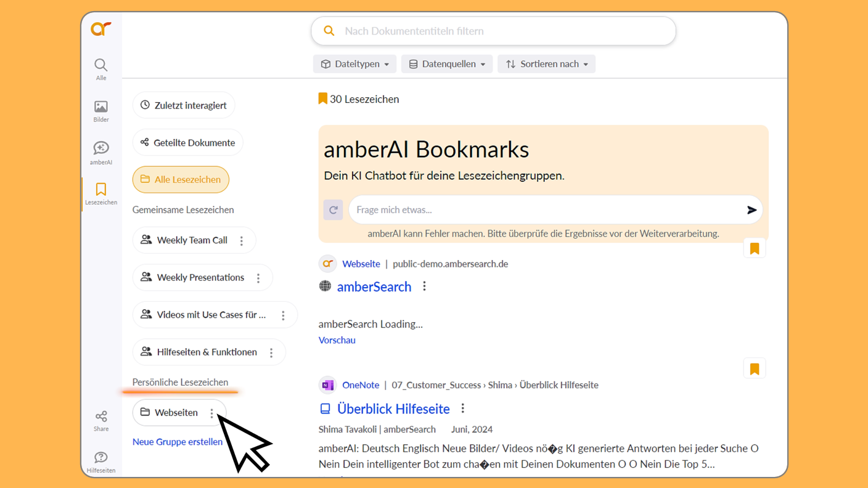Click the public-demo.ambersearch.de text
Screen dimensions: 868x488
451,264
